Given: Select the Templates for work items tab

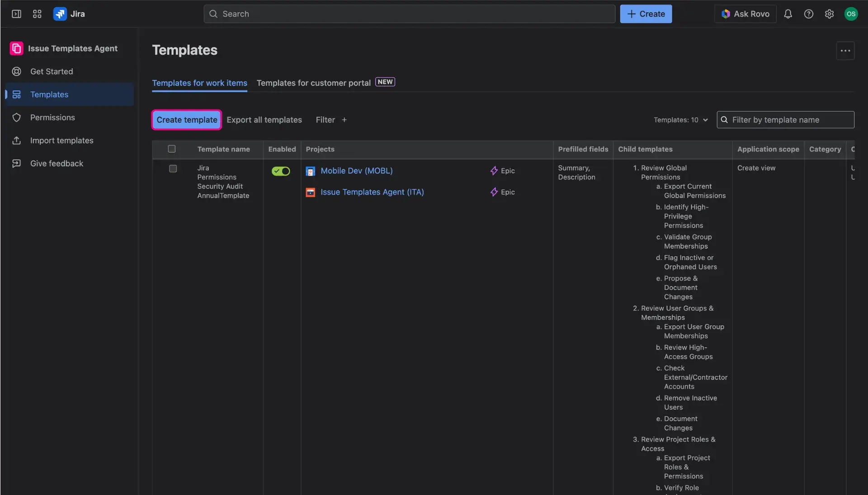Looking at the screenshot, I should point(199,83).
